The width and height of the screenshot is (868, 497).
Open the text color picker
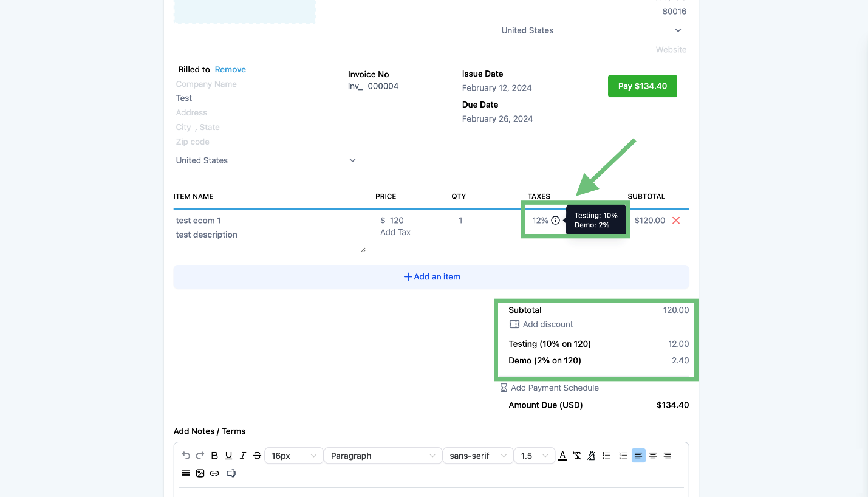[x=562, y=456]
